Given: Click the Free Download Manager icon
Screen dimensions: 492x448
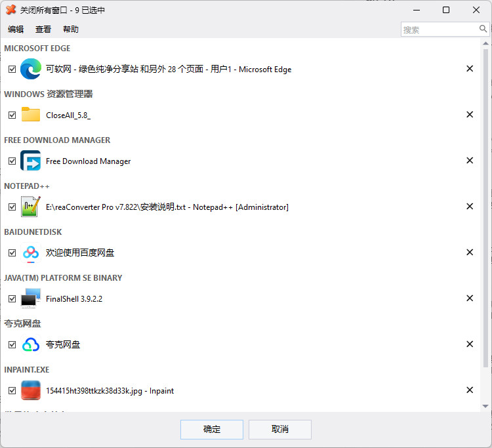Looking at the screenshot, I should pos(30,160).
